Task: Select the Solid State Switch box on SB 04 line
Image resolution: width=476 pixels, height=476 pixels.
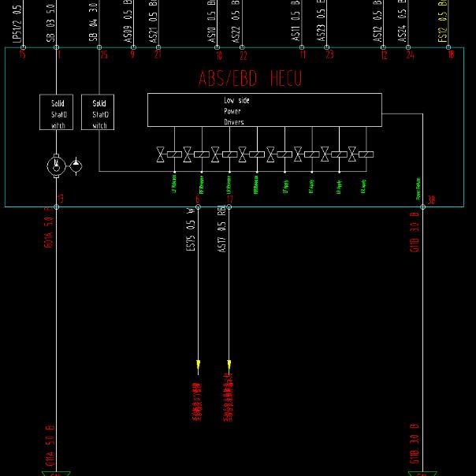Action: click(98, 112)
